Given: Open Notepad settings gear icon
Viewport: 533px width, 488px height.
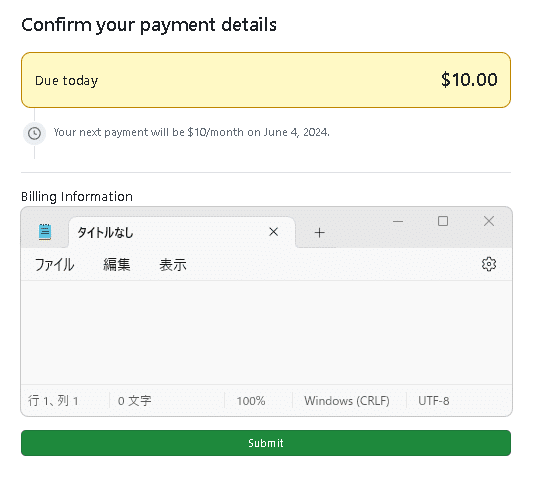Looking at the screenshot, I should (x=489, y=264).
